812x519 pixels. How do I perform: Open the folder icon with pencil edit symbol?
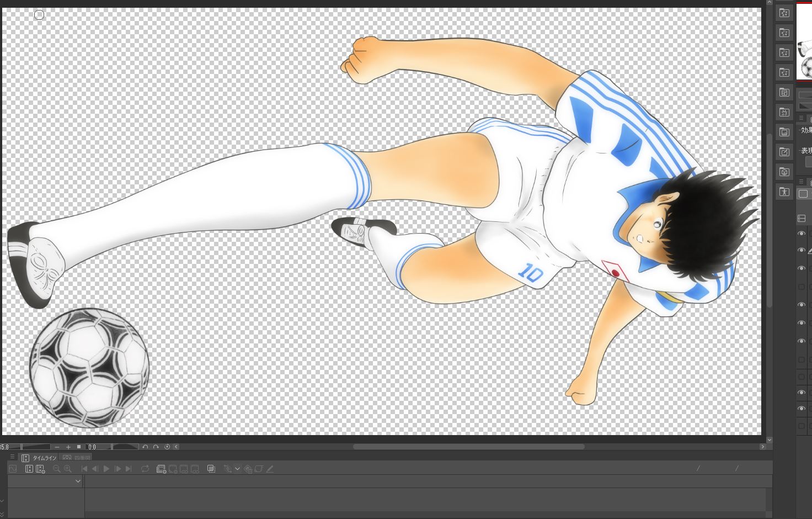point(784,152)
